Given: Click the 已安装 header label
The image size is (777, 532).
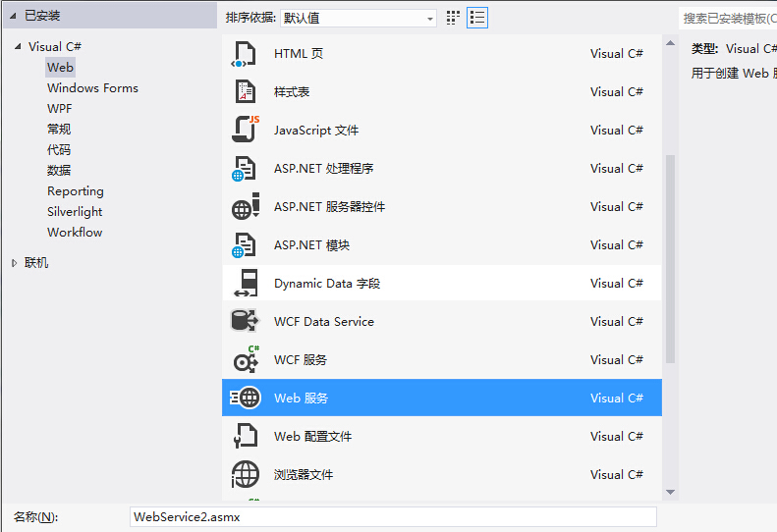Looking at the screenshot, I should (42, 16).
